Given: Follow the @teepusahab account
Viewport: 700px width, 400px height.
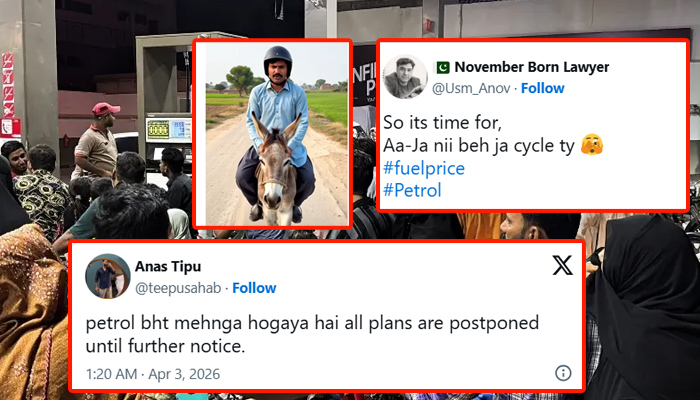Looking at the screenshot, I should (x=254, y=288).
